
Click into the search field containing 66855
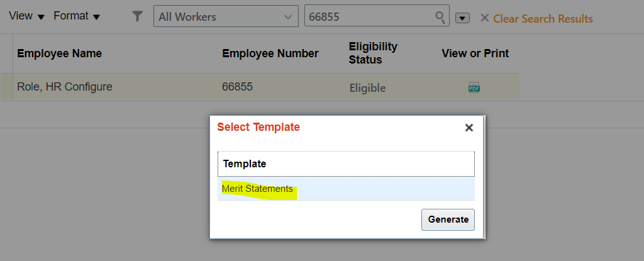click(370, 17)
